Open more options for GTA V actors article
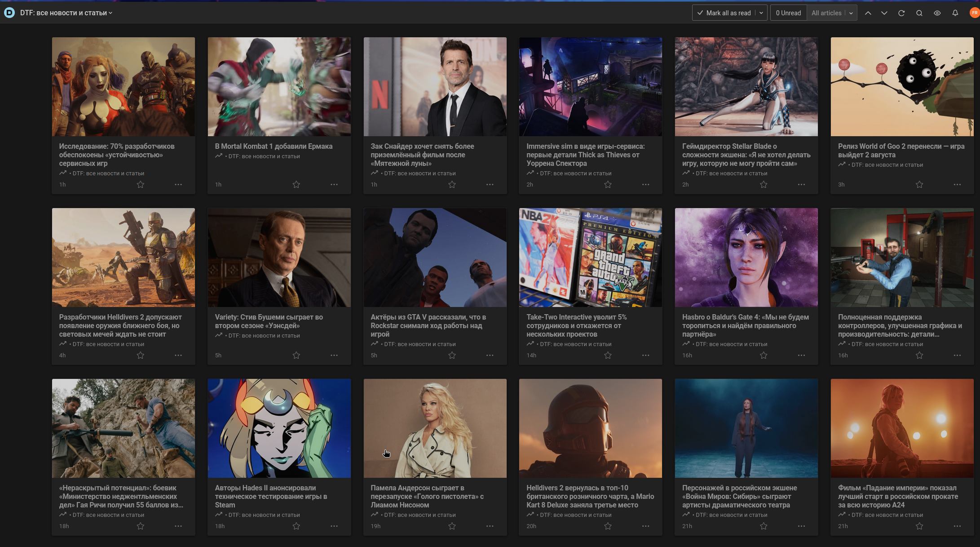This screenshot has width=980, height=547. (x=490, y=356)
